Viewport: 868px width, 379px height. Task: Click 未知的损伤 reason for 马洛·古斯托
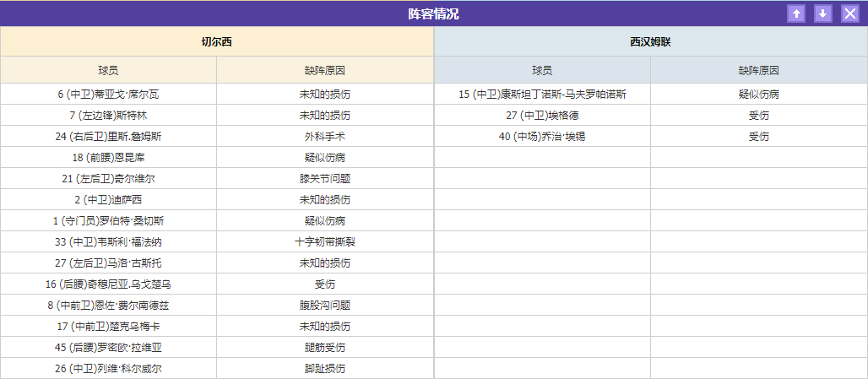click(325, 263)
